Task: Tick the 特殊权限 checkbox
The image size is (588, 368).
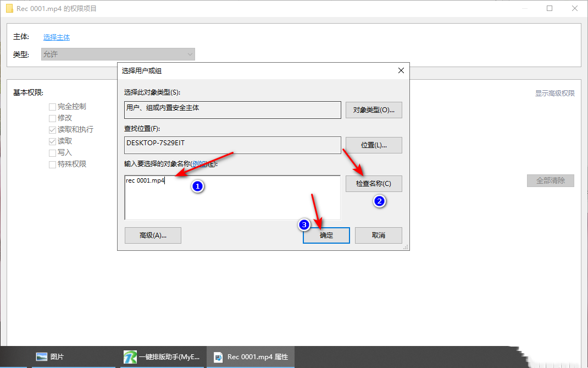Action: point(53,164)
